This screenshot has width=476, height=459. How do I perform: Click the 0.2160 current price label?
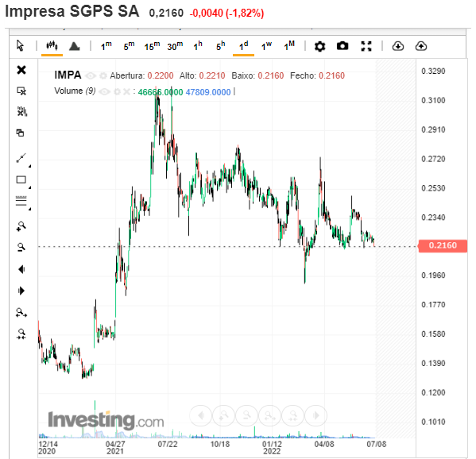443,245
